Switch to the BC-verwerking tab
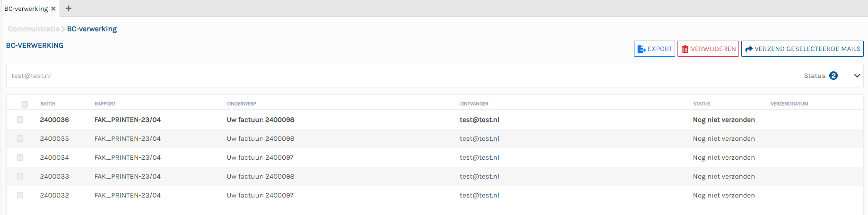The image size is (868, 215). coord(26,9)
